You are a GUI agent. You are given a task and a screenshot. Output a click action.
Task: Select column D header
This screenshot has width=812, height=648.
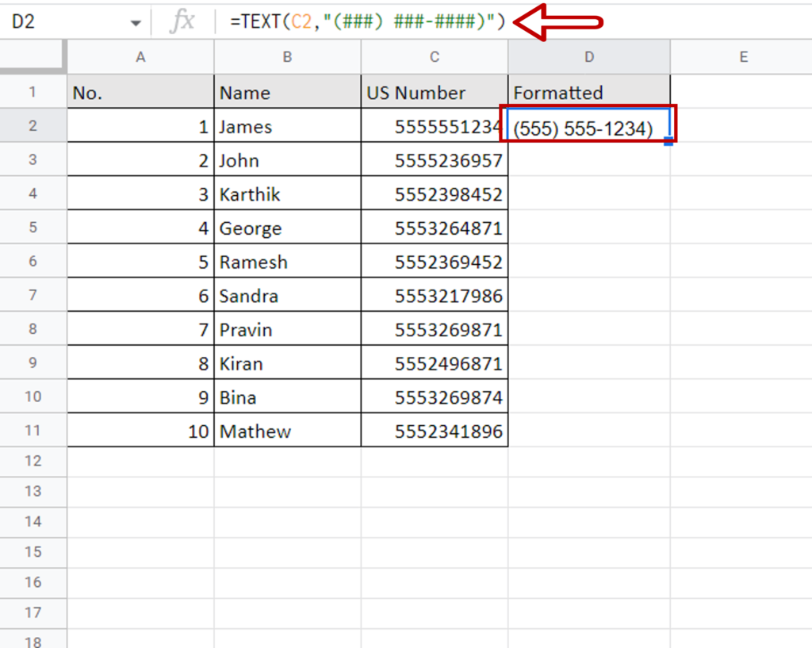point(589,57)
